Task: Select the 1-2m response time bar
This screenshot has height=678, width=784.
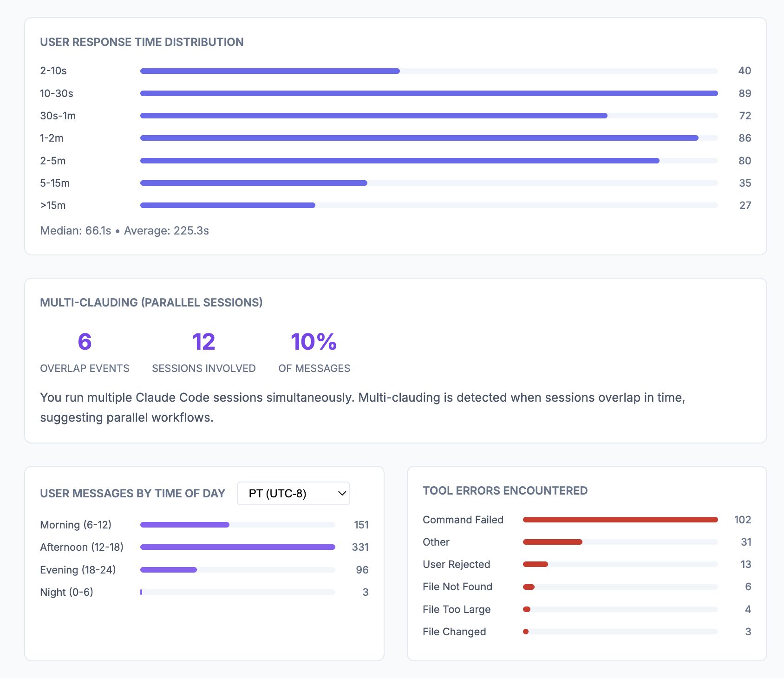Action: (419, 138)
